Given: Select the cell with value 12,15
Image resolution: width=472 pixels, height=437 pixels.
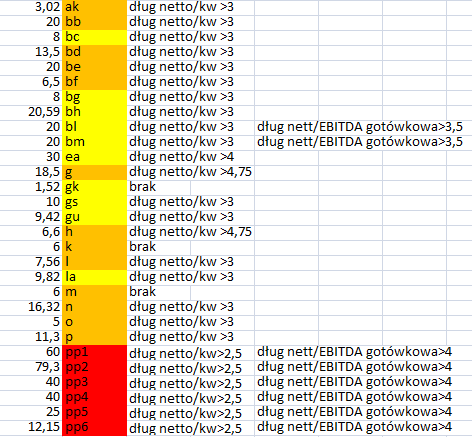Looking at the screenshot, I should tap(31, 427).
